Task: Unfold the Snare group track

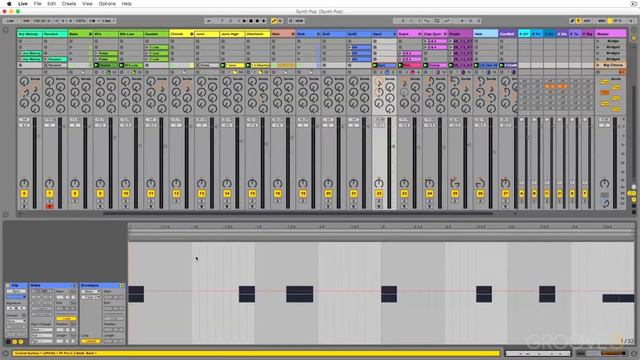Action: [x=419, y=34]
